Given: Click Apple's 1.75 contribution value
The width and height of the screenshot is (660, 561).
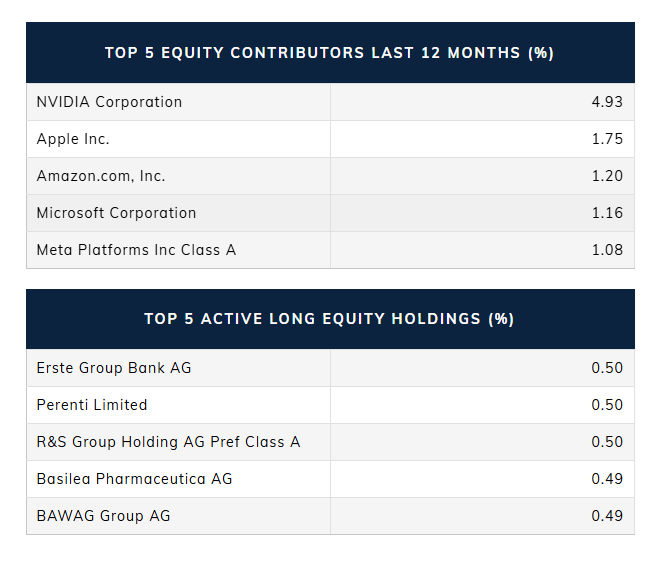Looking at the screenshot, I should pos(607,139).
